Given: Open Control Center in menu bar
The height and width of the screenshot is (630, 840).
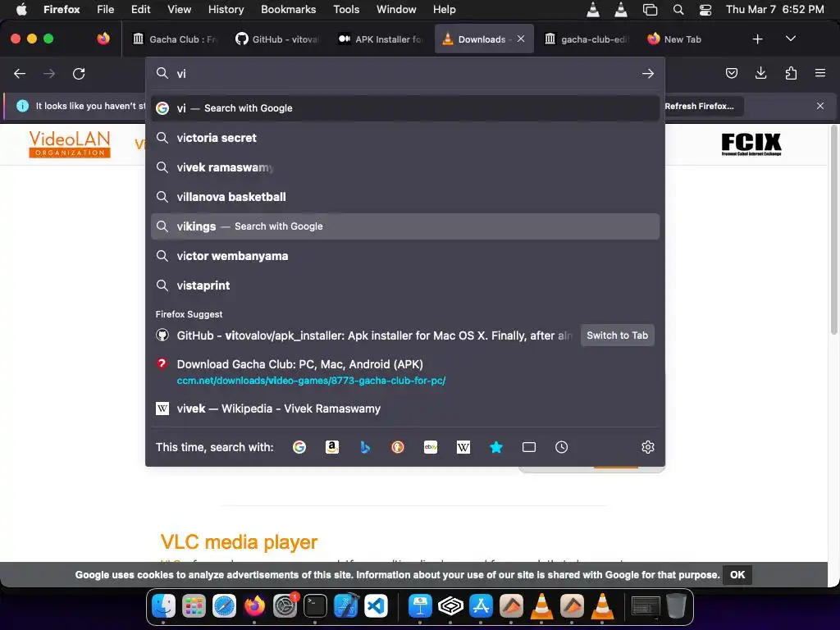Looking at the screenshot, I should click(x=705, y=10).
